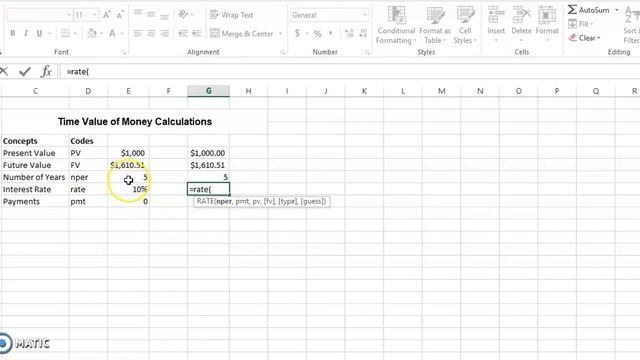Apply Comma Style format
Screen dimensions: 640x360
pos(331,33)
